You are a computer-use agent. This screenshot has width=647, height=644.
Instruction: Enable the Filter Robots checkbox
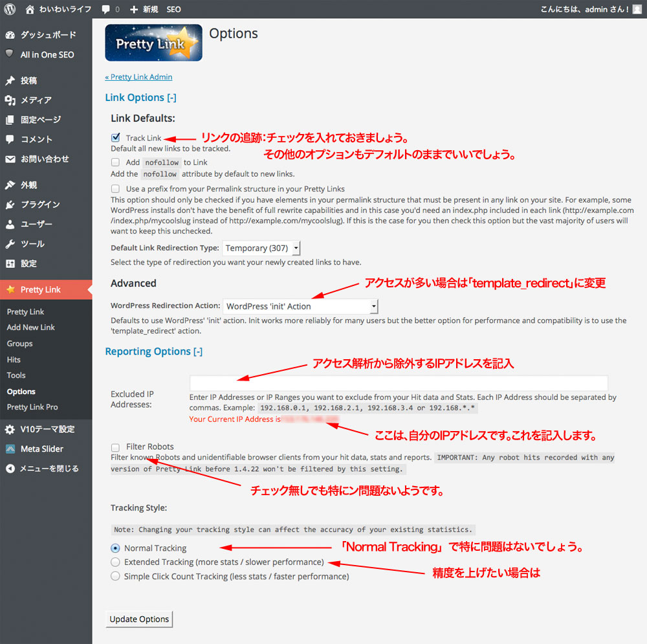pos(116,447)
